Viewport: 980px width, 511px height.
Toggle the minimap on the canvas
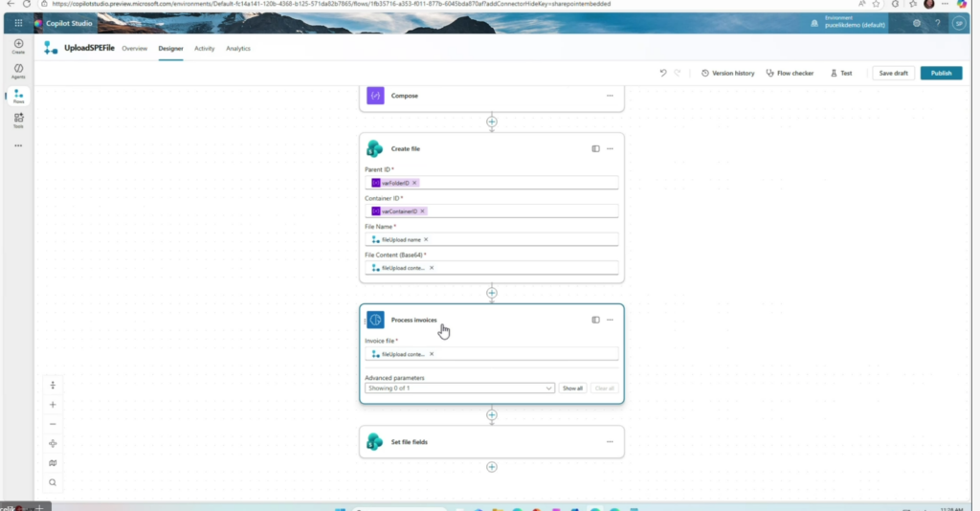point(53,463)
